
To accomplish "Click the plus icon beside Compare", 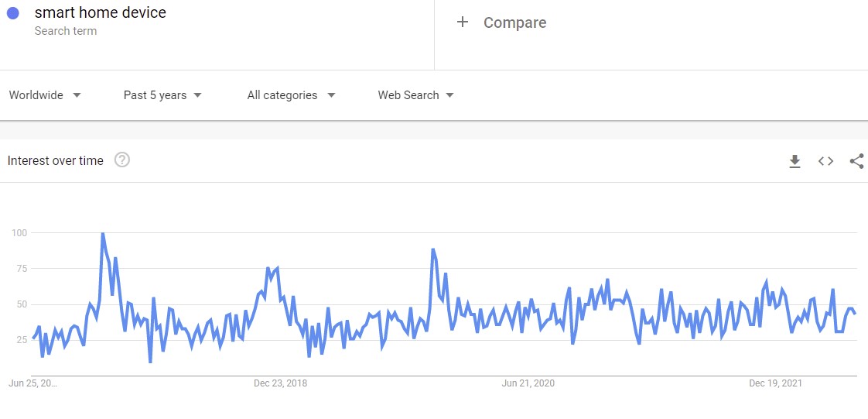I will pyautogui.click(x=463, y=22).
